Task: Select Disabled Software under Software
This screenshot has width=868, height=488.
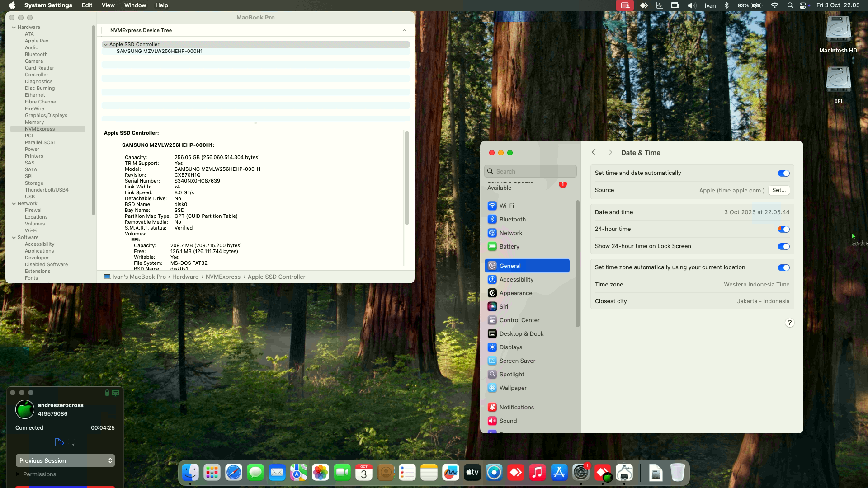Action: 46,265
